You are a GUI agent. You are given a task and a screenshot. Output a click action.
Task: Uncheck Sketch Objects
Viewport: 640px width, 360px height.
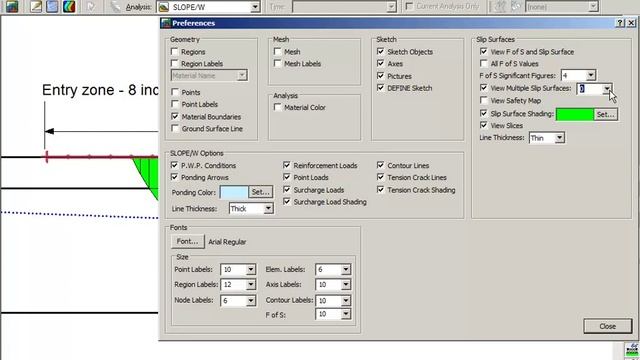coord(380,51)
